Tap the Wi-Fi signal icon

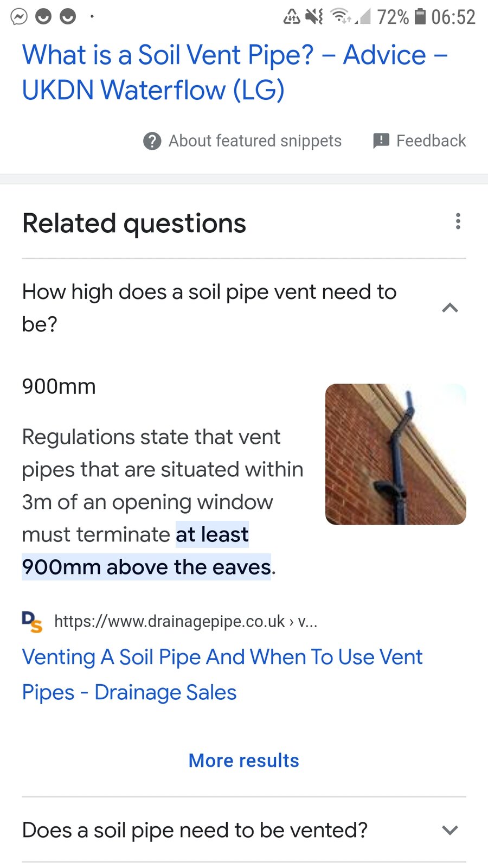[341, 16]
